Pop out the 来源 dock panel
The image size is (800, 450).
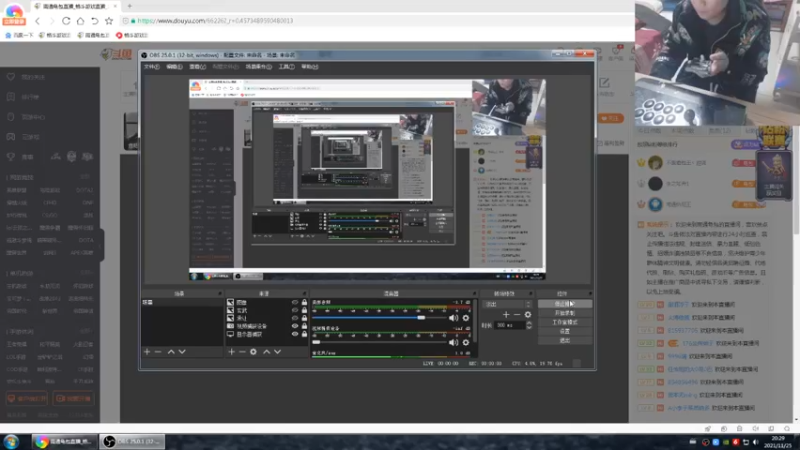point(305,294)
